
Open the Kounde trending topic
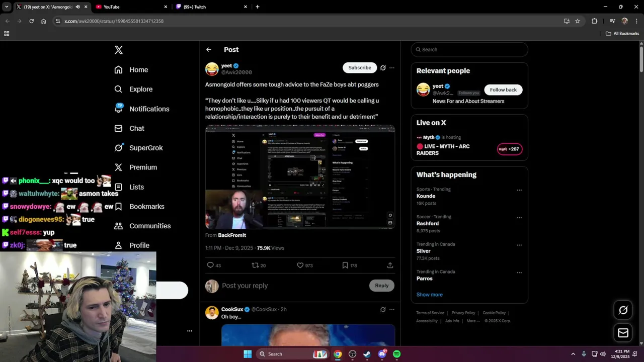(x=426, y=196)
